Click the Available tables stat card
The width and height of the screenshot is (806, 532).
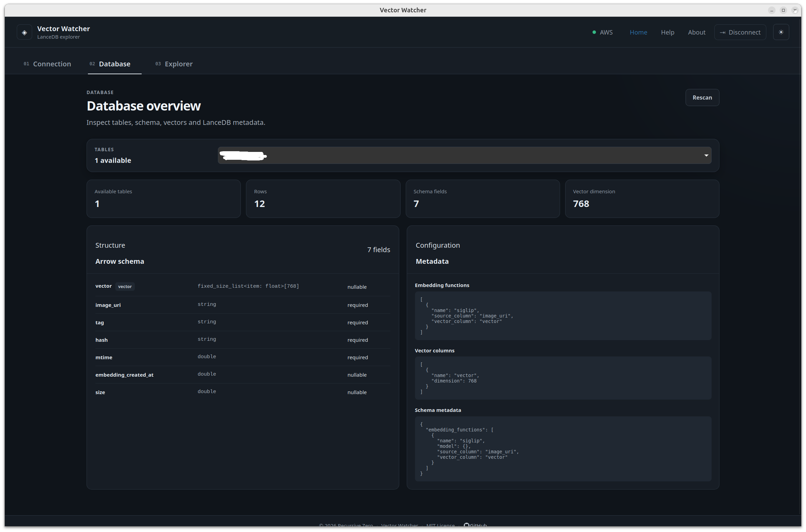(164, 199)
